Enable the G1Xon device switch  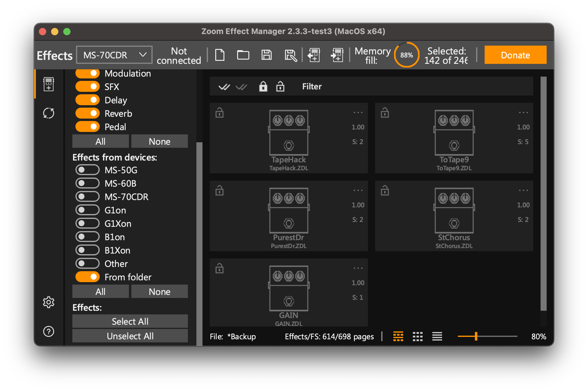coord(88,223)
